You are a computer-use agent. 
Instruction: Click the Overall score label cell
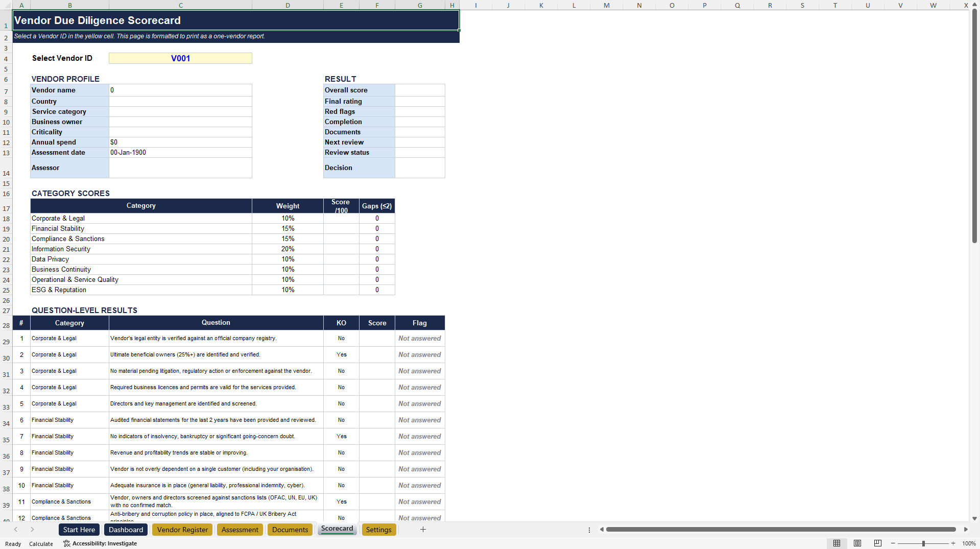(359, 90)
